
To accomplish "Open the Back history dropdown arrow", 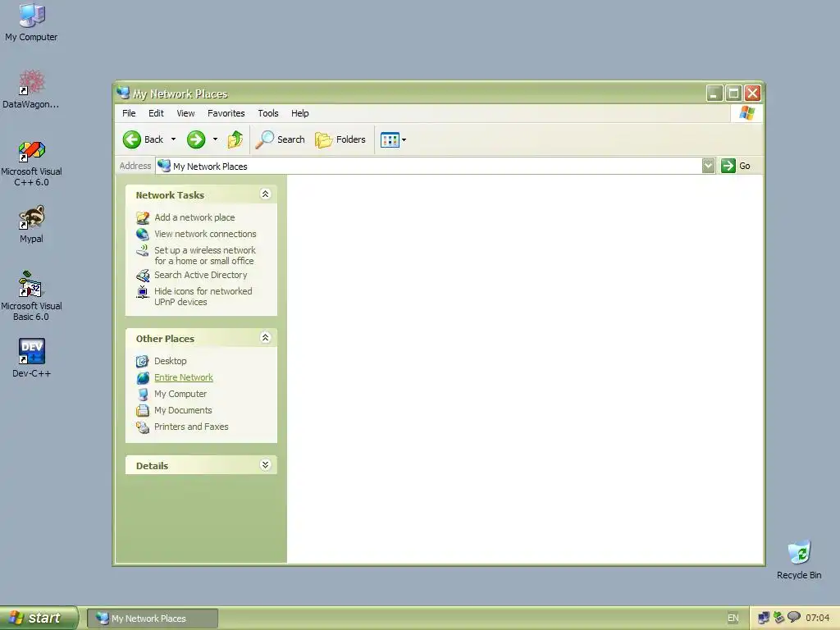I will tap(173, 139).
